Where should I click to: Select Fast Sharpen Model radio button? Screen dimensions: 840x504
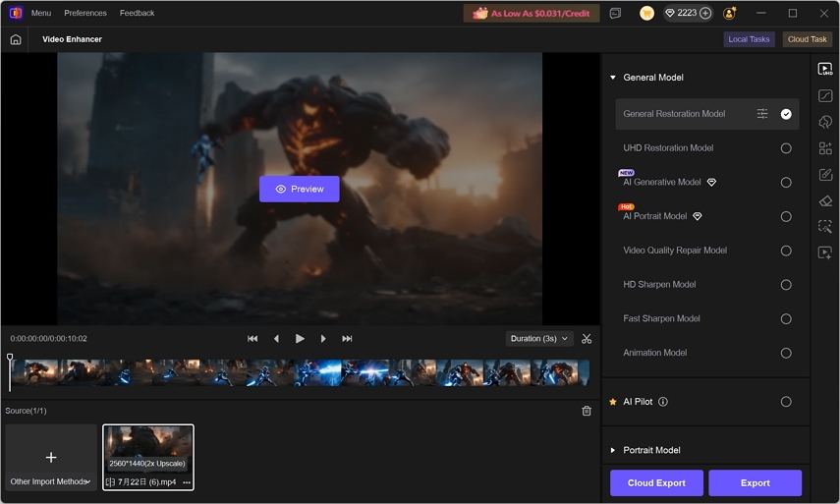786,319
